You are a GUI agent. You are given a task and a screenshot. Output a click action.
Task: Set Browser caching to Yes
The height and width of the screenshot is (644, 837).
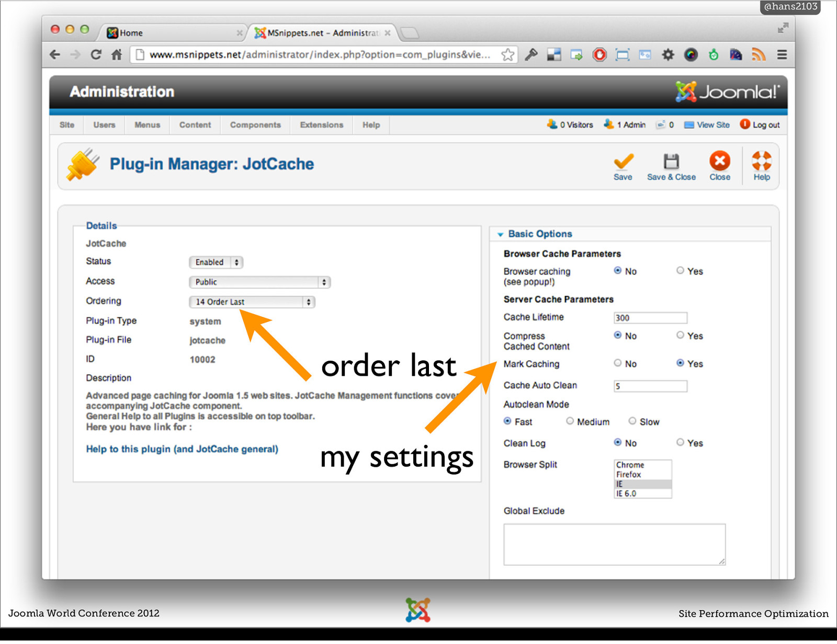pyautogui.click(x=680, y=271)
